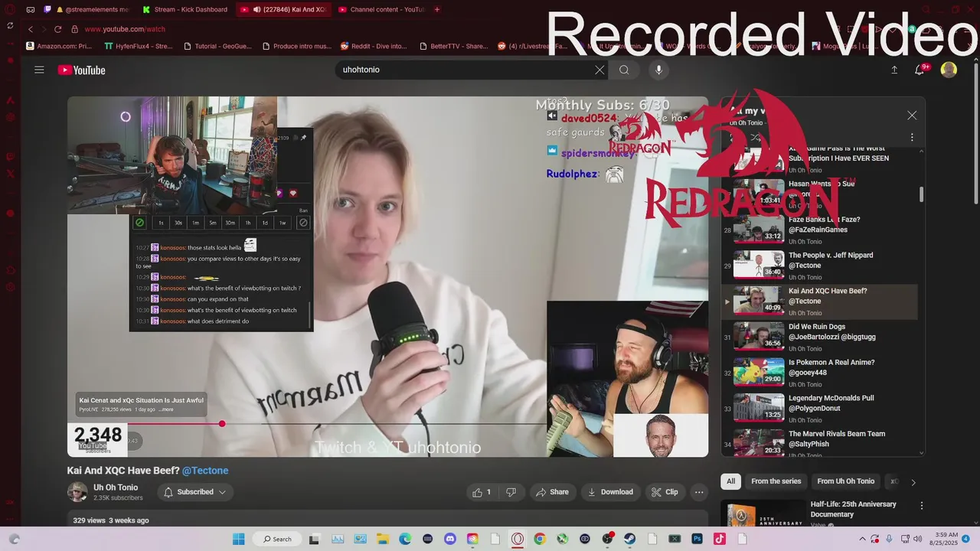Toggle shuffle for the playlist
980x551 pixels.
(755, 138)
